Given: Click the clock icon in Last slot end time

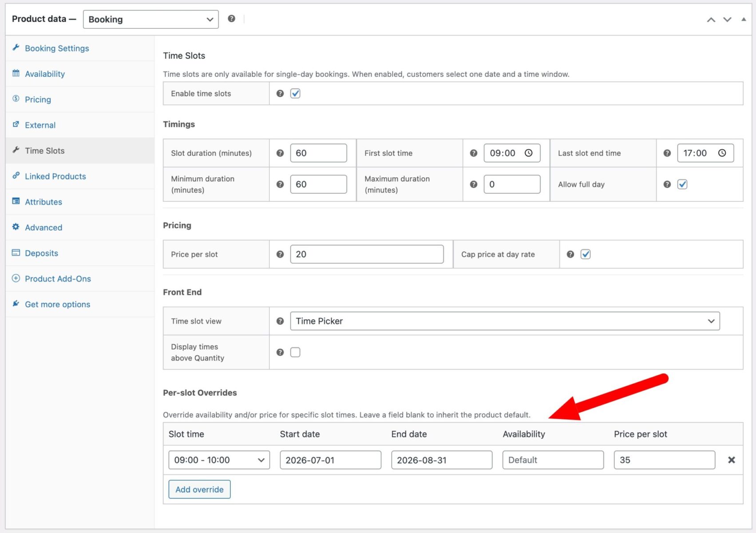Looking at the screenshot, I should 722,153.
